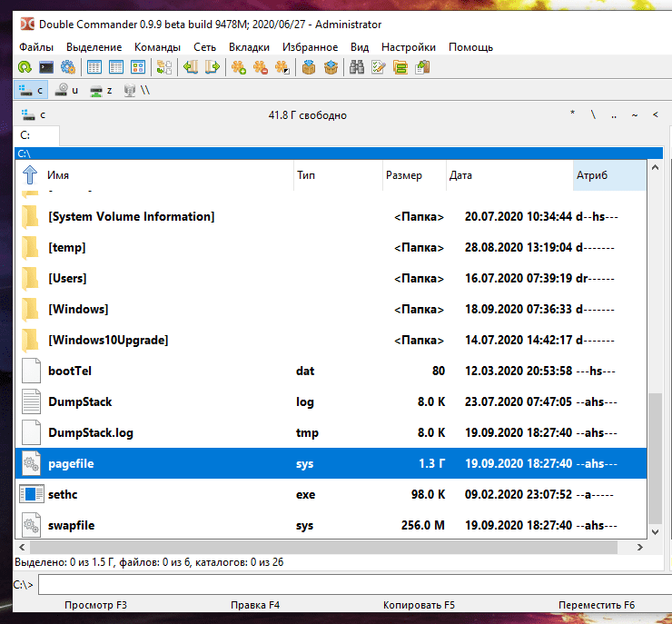Click the < panel button
The image size is (672, 624).
[x=655, y=114]
